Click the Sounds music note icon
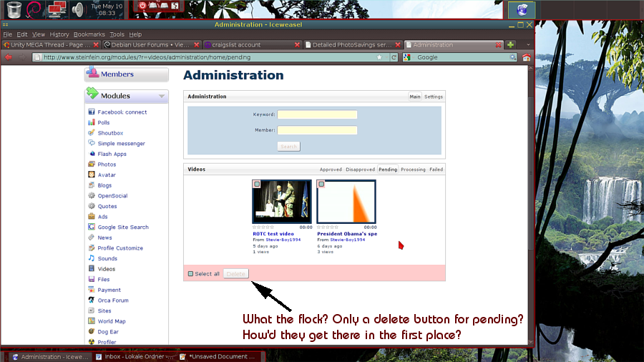The width and height of the screenshot is (644, 362). coord(91,258)
